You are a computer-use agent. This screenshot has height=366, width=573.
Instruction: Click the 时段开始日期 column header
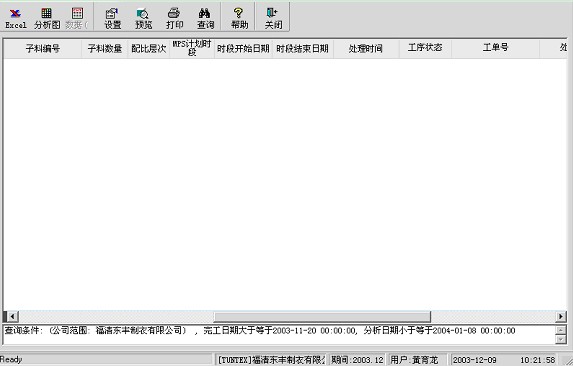tap(243, 49)
